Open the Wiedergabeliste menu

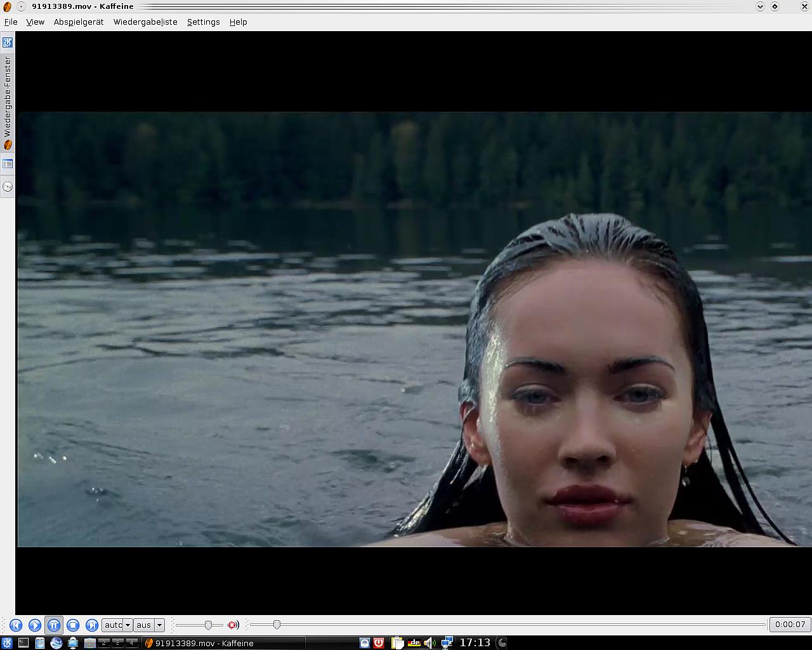(x=145, y=22)
